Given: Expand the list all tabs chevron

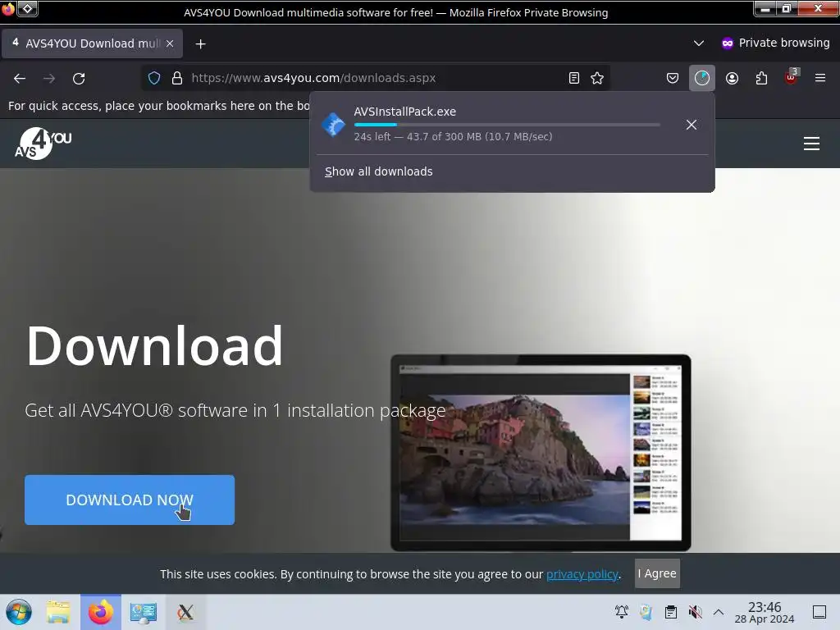Looking at the screenshot, I should [699, 43].
